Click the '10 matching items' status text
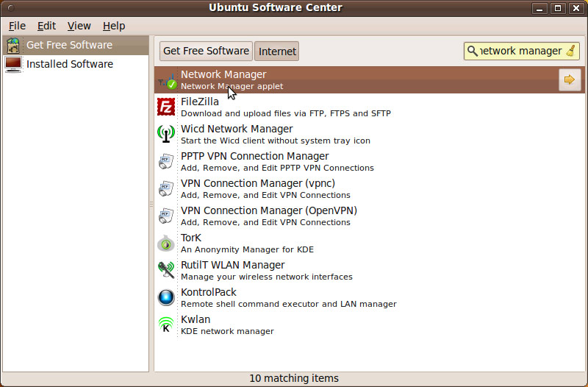Image resolution: width=588 pixels, height=387 pixels. click(x=293, y=378)
